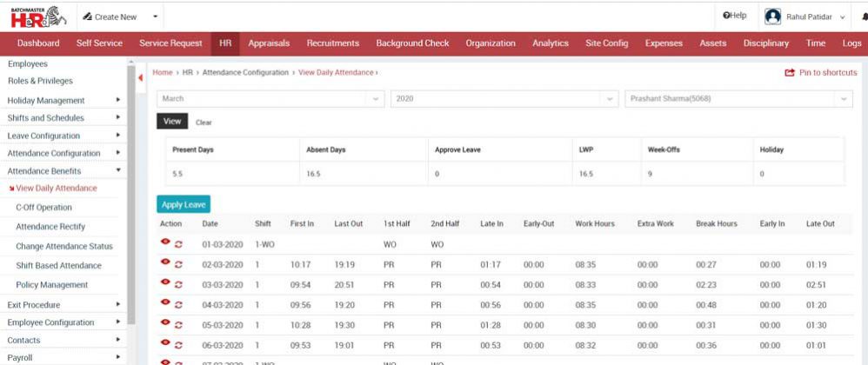Select C-Off Operation in sidebar
Screen dimensions: 868x365
(x=43, y=208)
